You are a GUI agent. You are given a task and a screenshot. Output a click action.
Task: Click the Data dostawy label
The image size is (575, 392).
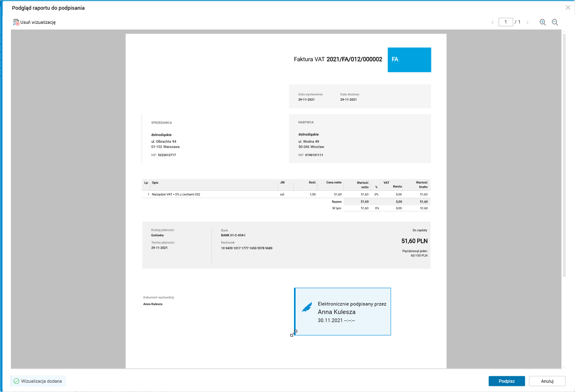[350, 95]
